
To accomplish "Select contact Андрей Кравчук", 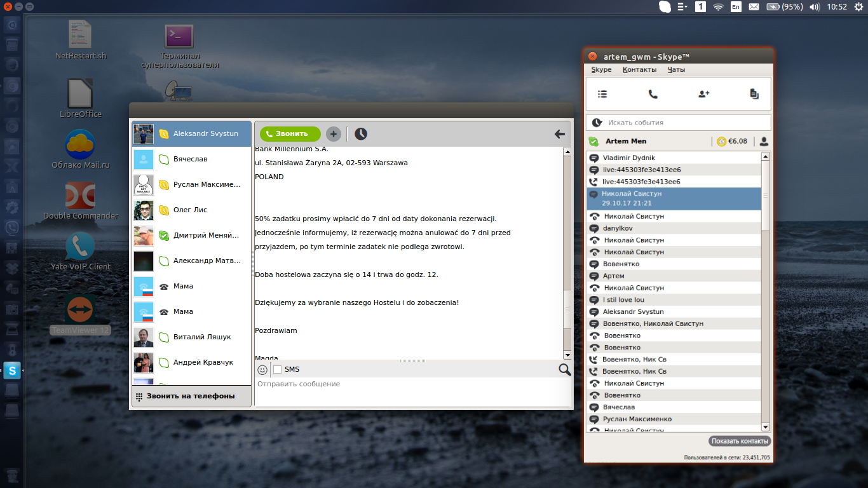I will [191, 362].
